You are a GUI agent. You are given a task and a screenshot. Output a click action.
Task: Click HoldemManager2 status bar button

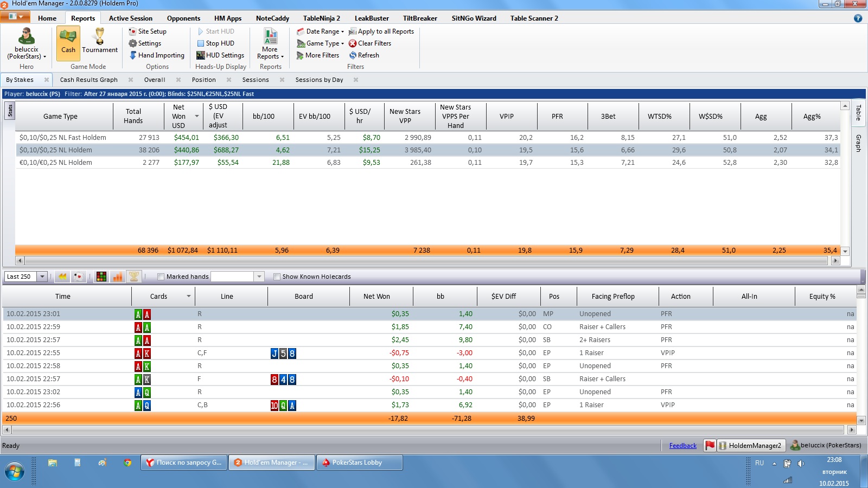[750, 446]
